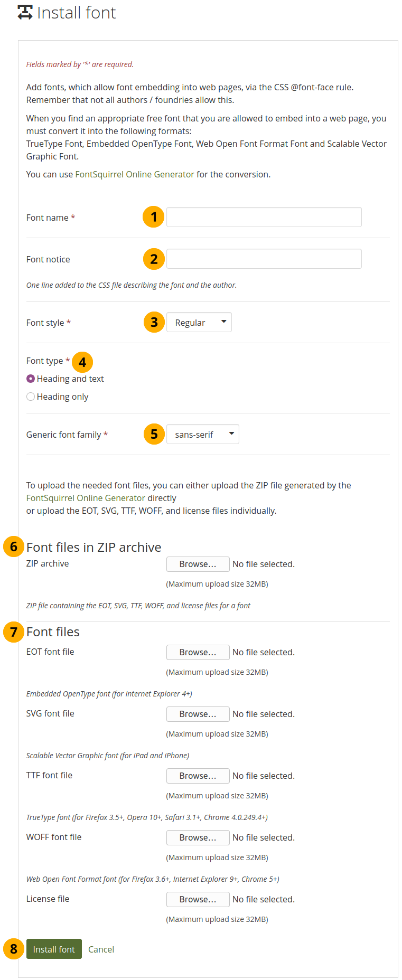Open the Font style Regular dropdown
This screenshot has height=980, width=402.
[199, 322]
